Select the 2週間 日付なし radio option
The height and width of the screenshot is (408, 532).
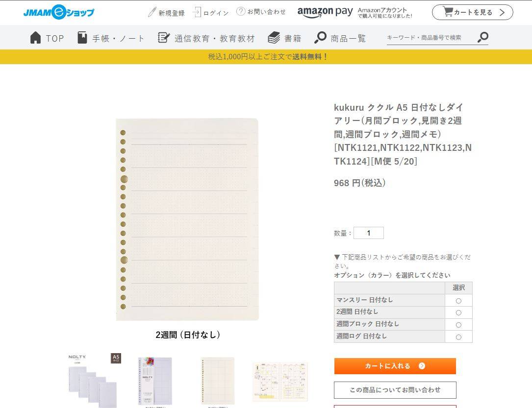point(458,312)
